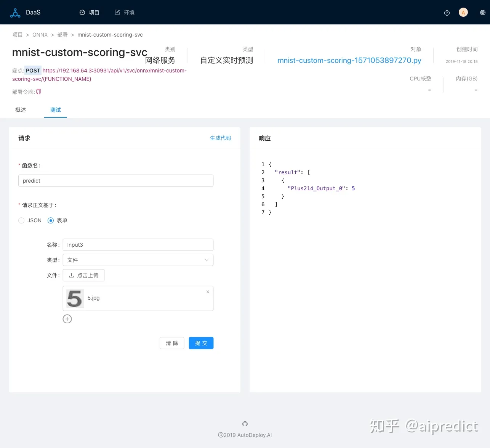Open the user avatar A menu
Screen dimensions: 490x448
(463, 13)
